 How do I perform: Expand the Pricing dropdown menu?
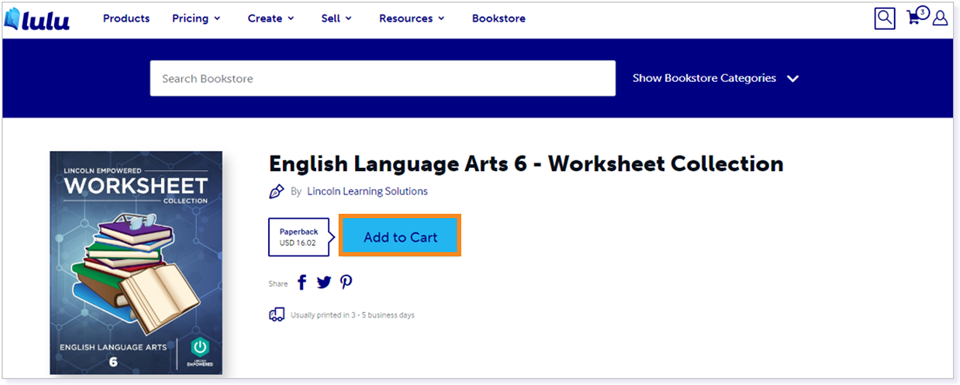pos(196,18)
